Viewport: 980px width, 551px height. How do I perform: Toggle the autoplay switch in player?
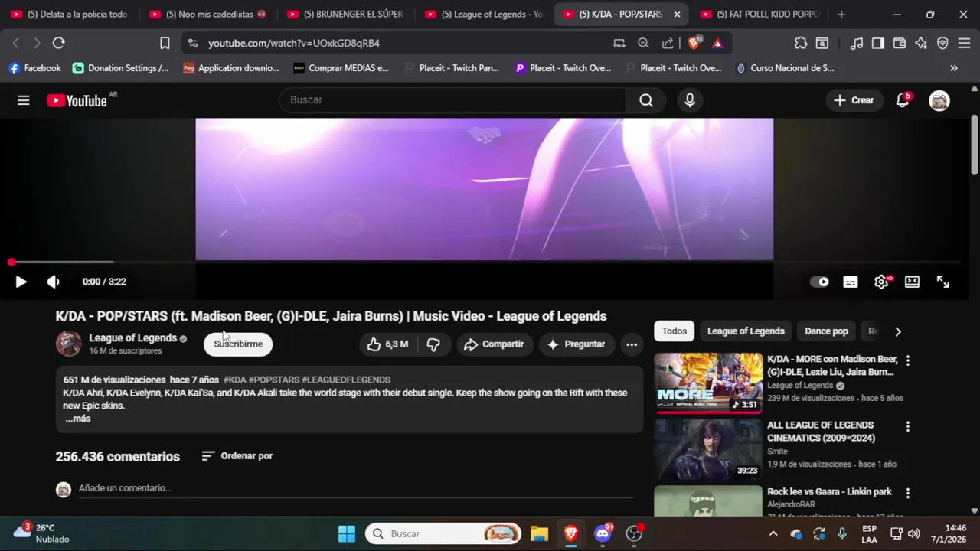pos(819,282)
